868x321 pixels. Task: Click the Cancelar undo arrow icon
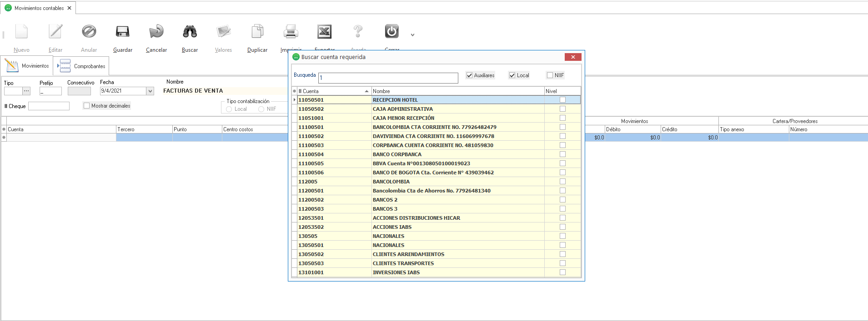[x=156, y=32]
